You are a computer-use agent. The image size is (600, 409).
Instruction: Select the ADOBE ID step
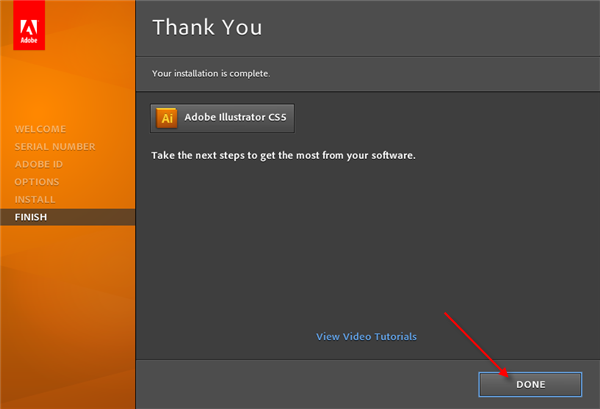point(39,164)
